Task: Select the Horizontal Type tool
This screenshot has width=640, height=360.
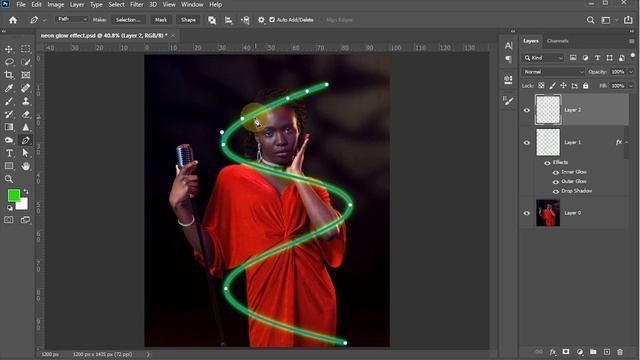Action: coord(9,153)
